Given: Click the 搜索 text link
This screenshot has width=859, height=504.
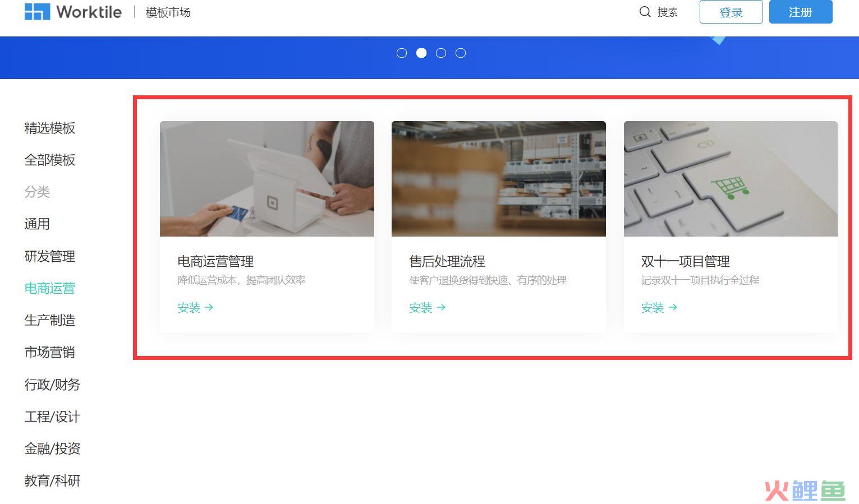Looking at the screenshot, I should tap(668, 12).
